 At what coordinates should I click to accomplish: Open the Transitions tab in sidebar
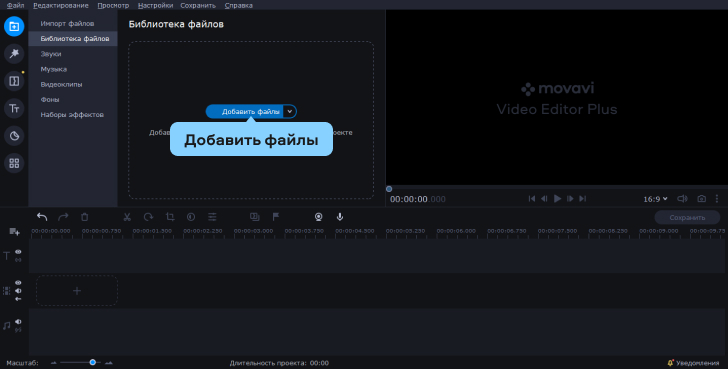(x=14, y=81)
